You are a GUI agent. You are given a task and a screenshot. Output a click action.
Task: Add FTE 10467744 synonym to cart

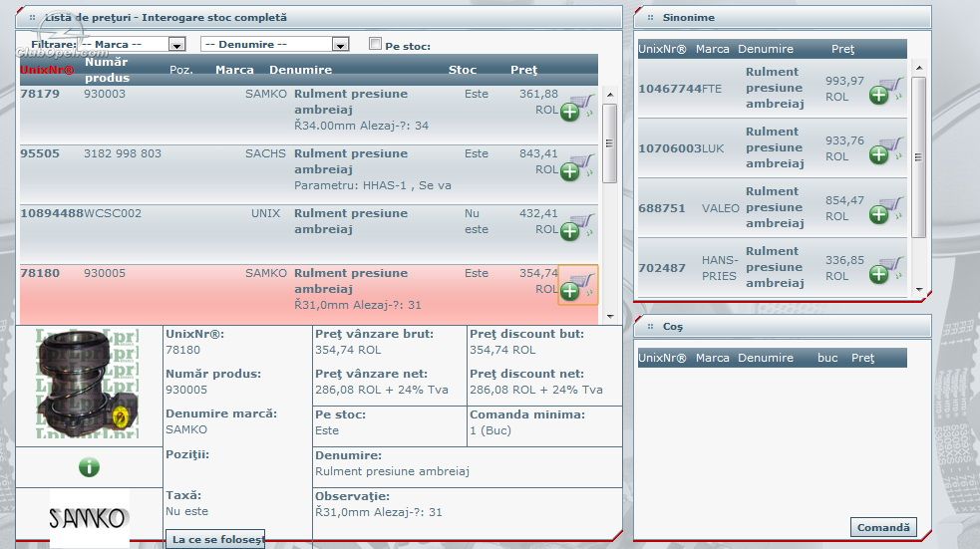[x=886, y=91]
